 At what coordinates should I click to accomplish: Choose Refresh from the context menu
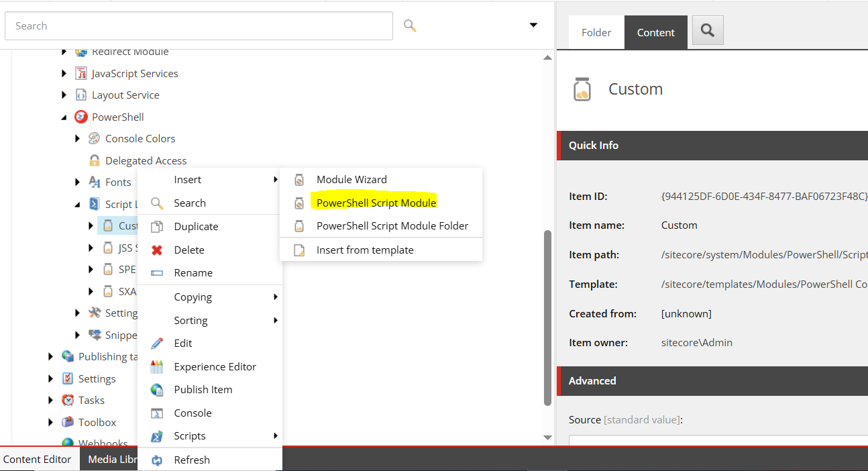[x=209, y=460]
